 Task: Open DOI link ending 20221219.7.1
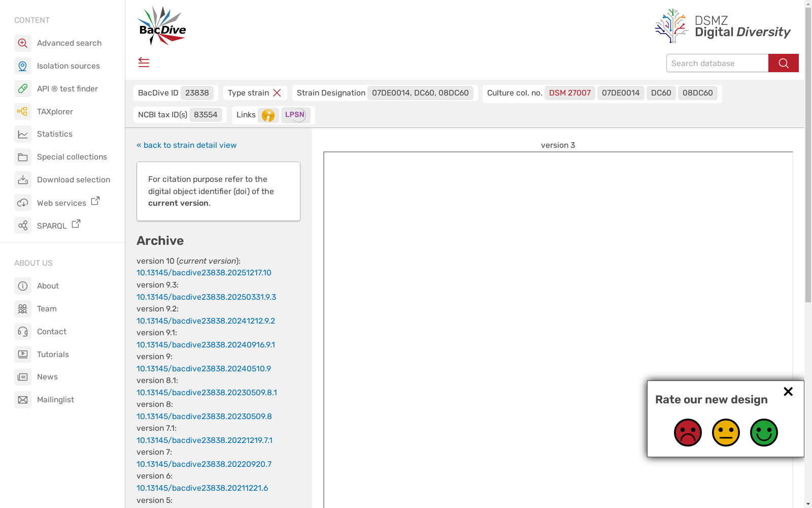pyautogui.click(x=205, y=440)
